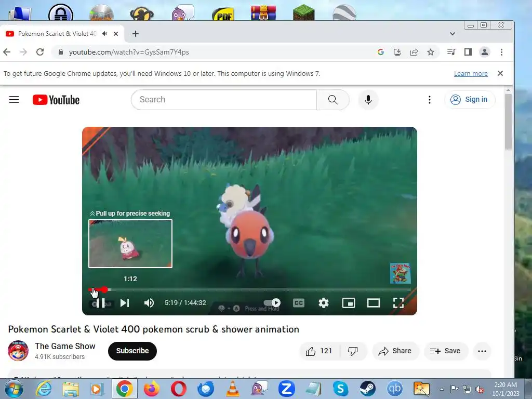The width and height of the screenshot is (532, 399).
Task: Go back in Chrome
Action: pos(7,52)
